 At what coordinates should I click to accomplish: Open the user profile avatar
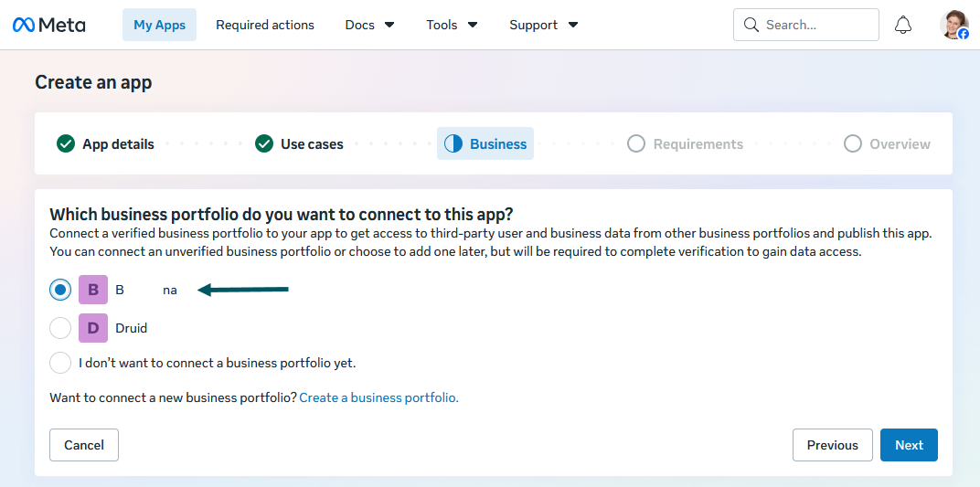(x=953, y=25)
